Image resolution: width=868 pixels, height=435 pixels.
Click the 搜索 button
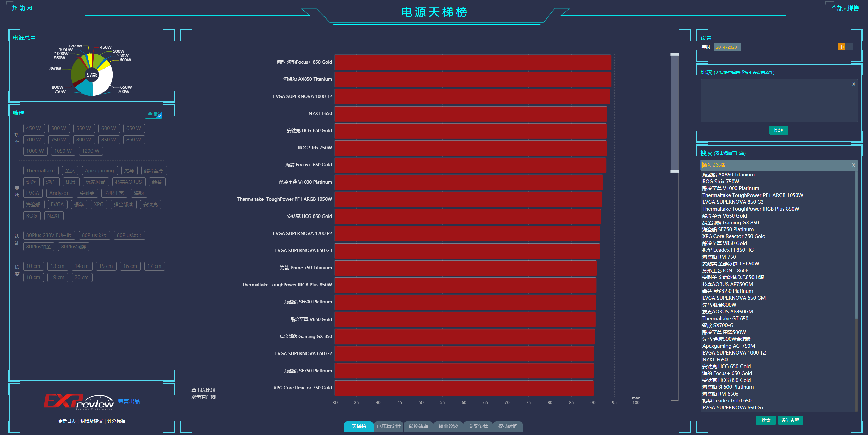click(x=766, y=420)
